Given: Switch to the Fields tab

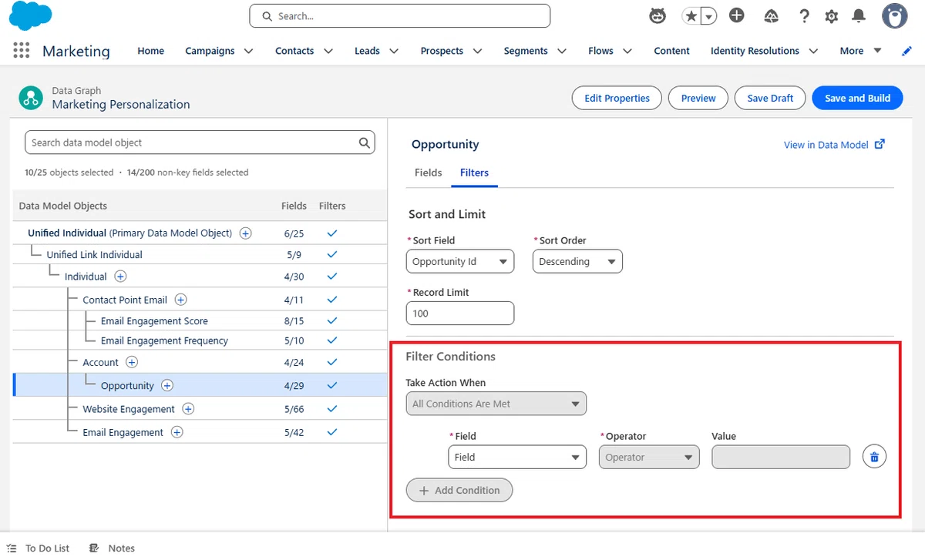Looking at the screenshot, I should (x=428, y=173).
